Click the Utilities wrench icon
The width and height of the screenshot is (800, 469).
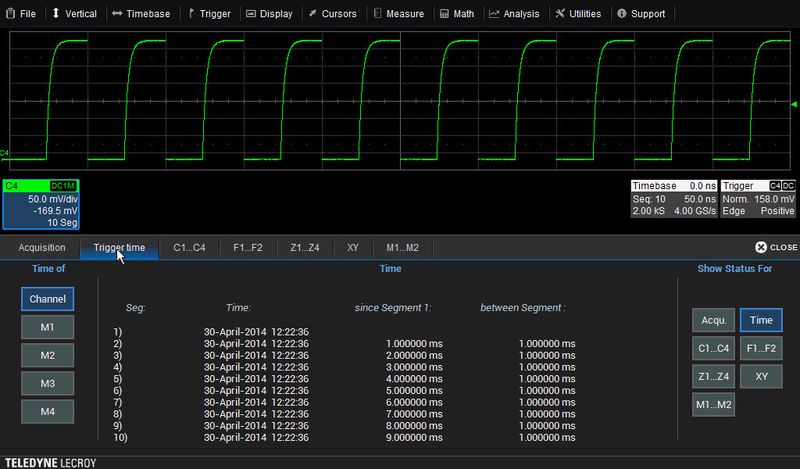(560, 13)
